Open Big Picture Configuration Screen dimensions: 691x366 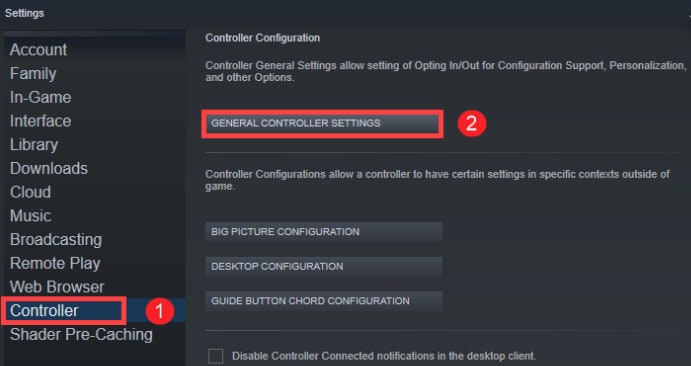click(x=324, y=232)
